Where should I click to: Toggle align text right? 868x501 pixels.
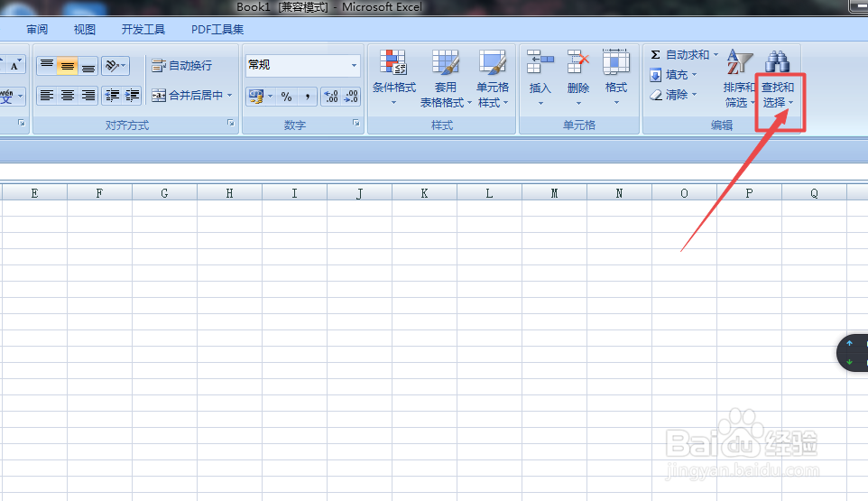coord(88,95)
